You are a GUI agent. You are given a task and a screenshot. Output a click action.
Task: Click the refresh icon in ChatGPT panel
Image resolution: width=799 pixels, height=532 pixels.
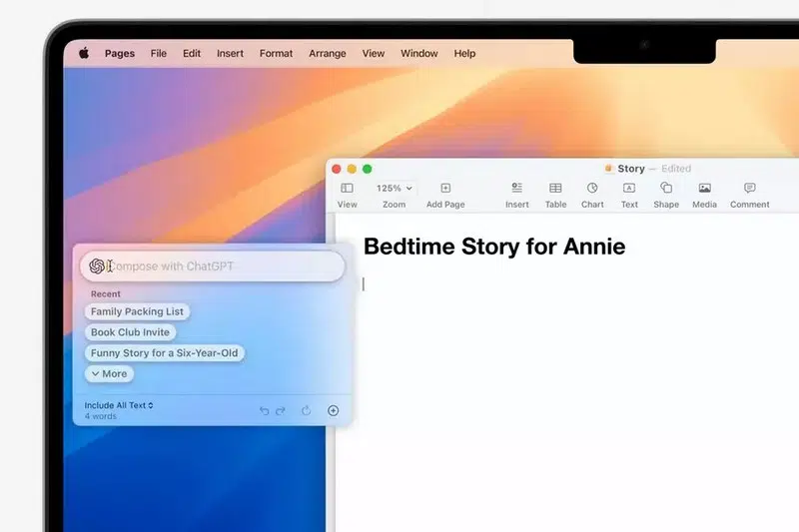(306, 410)
